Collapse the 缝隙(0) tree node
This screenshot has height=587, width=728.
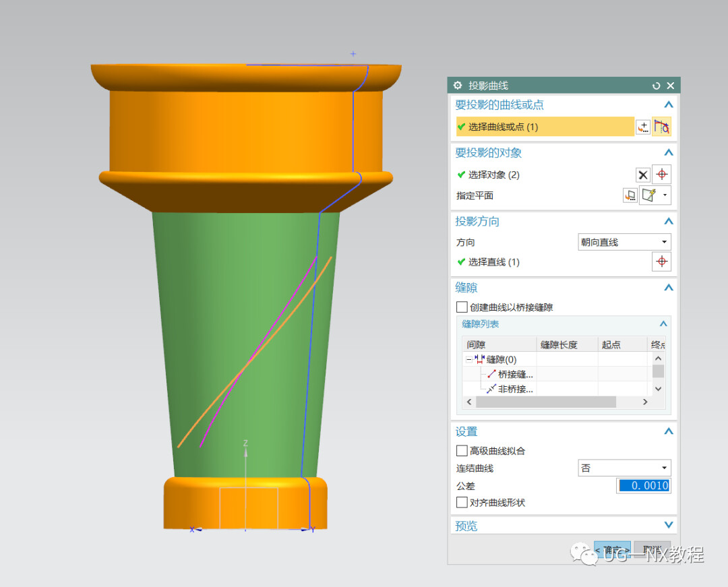(x=469, y=360)
